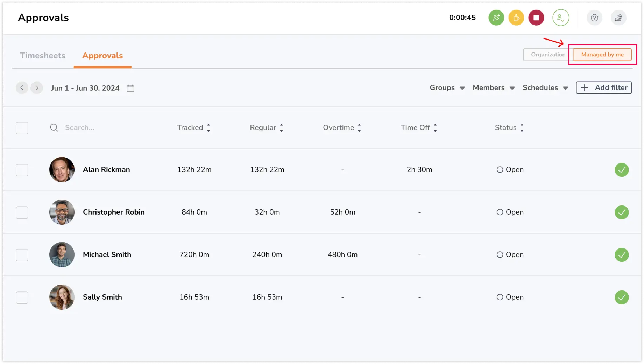Sort by Status column arrows
This screenshot has width=644, height=364.
point(522,128)
